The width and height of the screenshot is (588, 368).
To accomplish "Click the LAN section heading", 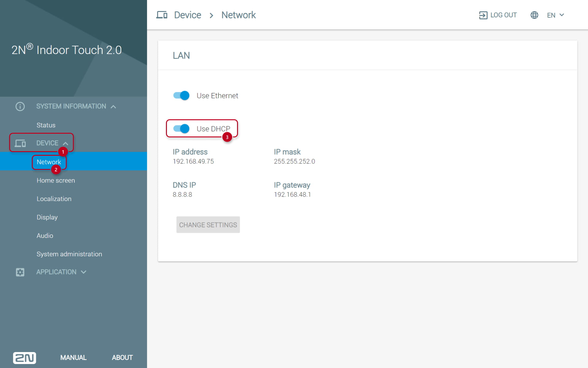I will pos(181,56).
